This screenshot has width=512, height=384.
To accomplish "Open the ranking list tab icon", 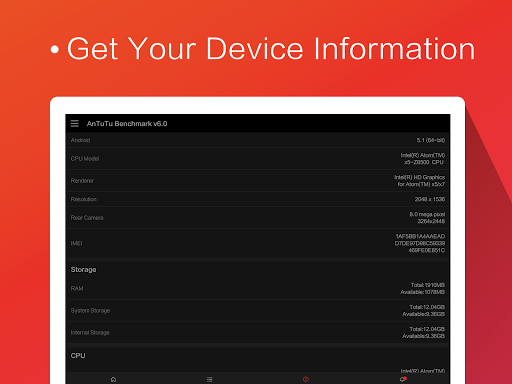I will coord(209,379).
